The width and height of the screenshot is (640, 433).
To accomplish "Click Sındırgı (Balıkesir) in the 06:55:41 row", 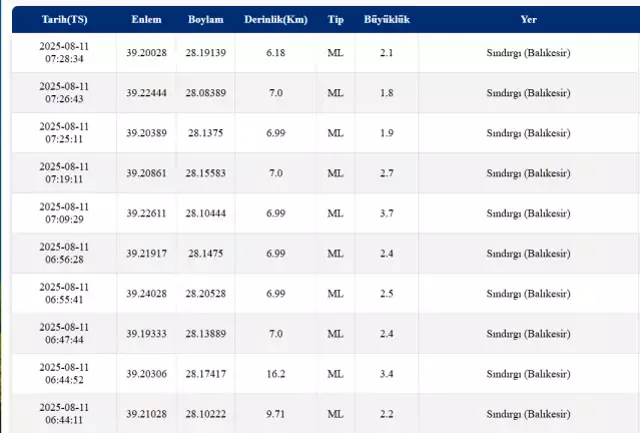I will (529, 294).
